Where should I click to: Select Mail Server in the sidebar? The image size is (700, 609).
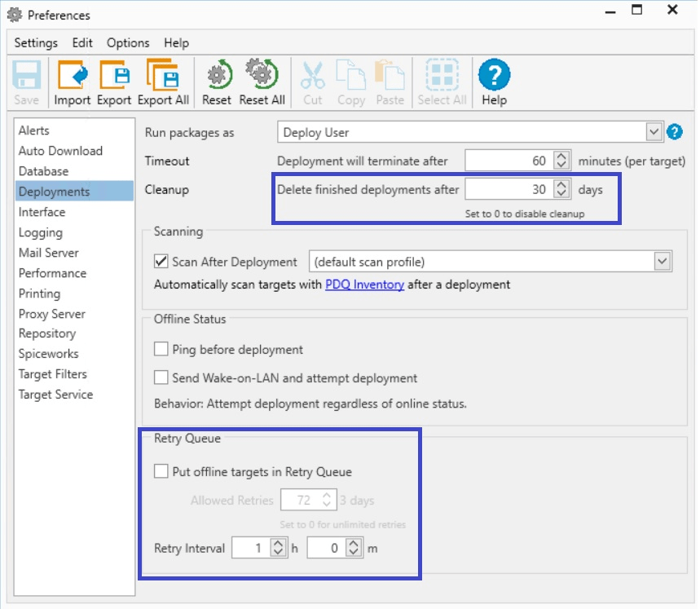pos(49,253)
